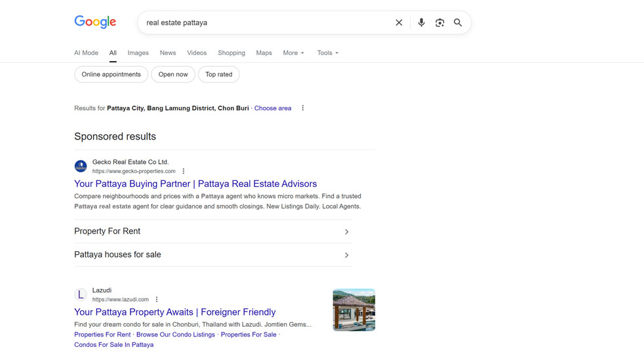This screenshot has width=644, height=362.
Task: Click the Google logo
Action: tap(95, 22)
